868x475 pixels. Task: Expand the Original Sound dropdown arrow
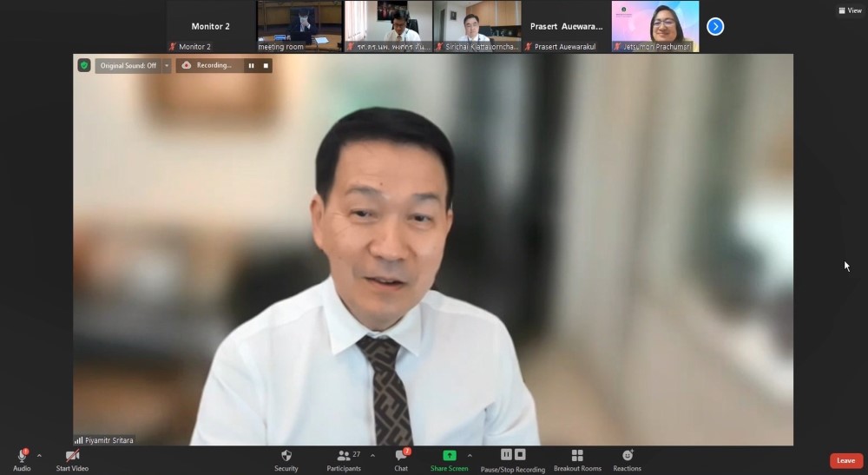click(x=167, y=65)
